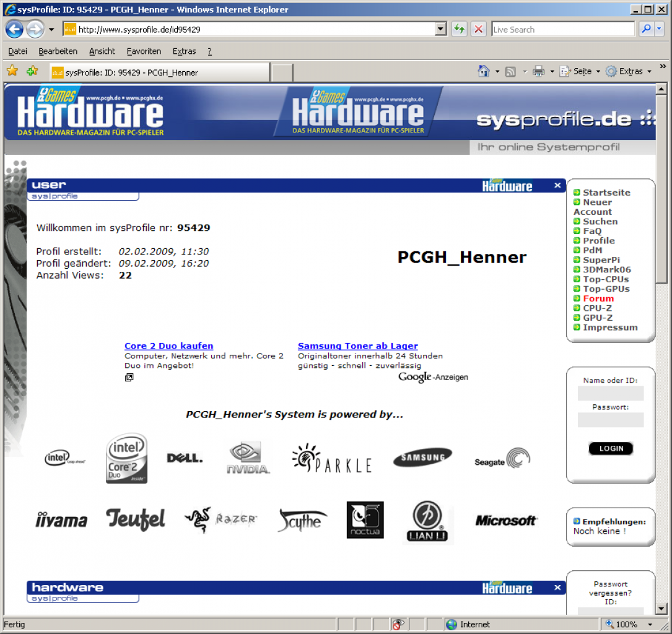Go forward with the browser Forward arrow

click(35, 29)
